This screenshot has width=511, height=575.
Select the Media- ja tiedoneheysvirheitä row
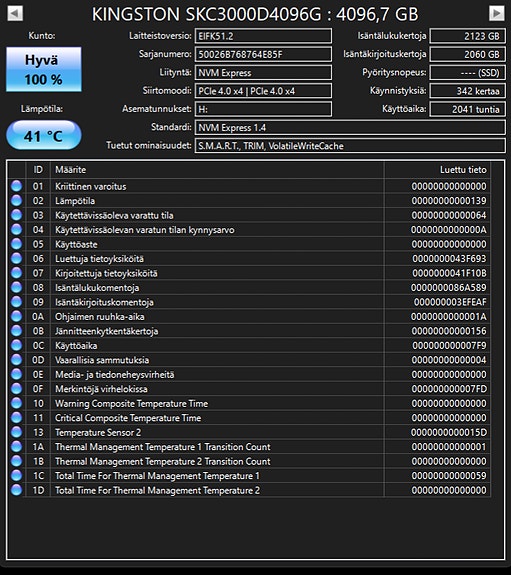tap(249, 374)
